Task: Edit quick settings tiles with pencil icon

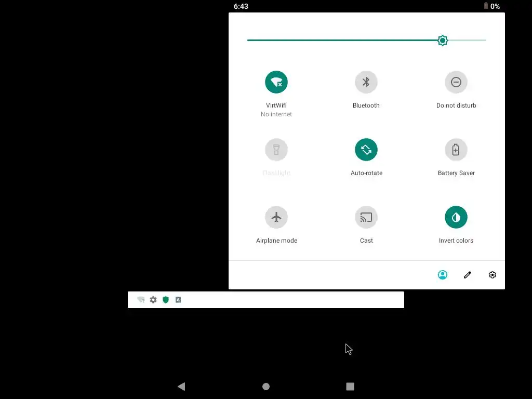Action: coord(468,275)
